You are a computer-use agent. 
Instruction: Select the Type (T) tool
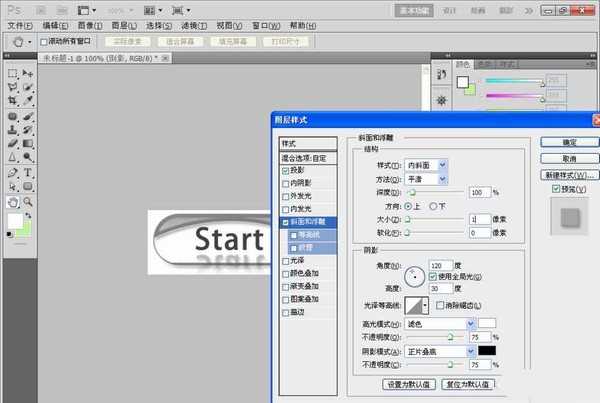point(28,172)
